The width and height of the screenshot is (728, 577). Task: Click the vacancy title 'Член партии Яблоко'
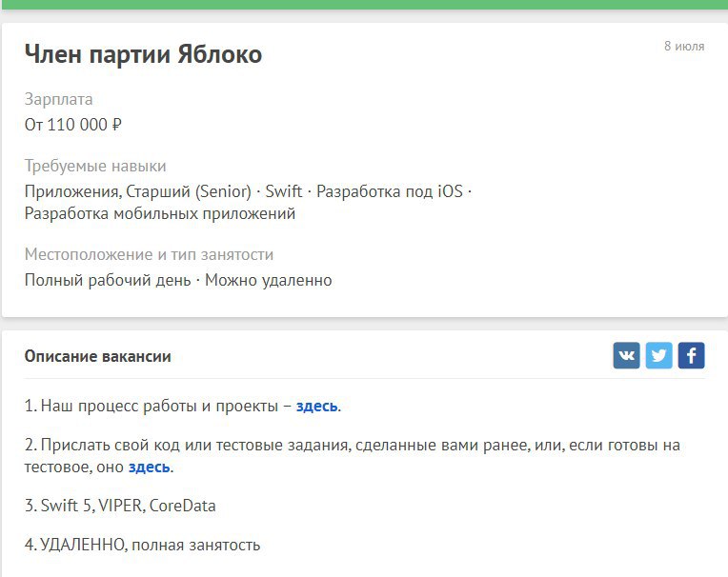tap(143, 54)
